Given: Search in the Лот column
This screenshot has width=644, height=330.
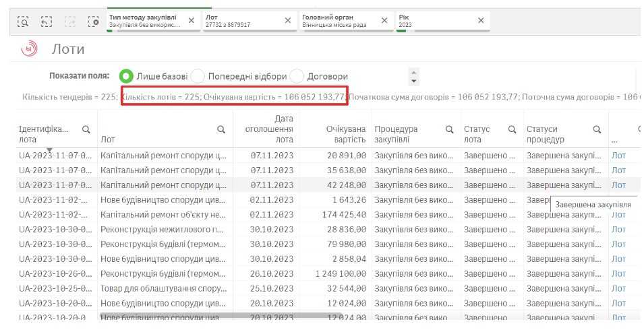Looking at the screenshot, I should pyautogui.click(x=221, y=129).
